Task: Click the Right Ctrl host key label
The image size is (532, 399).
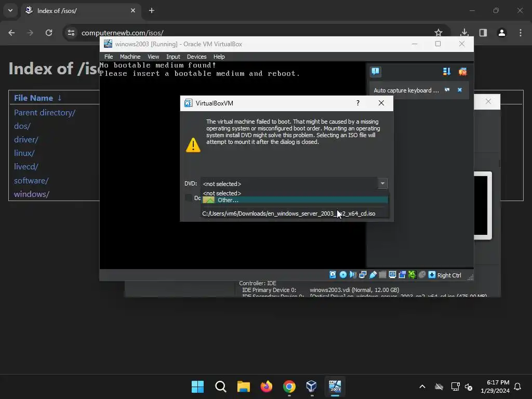Action: coord(449,275)
